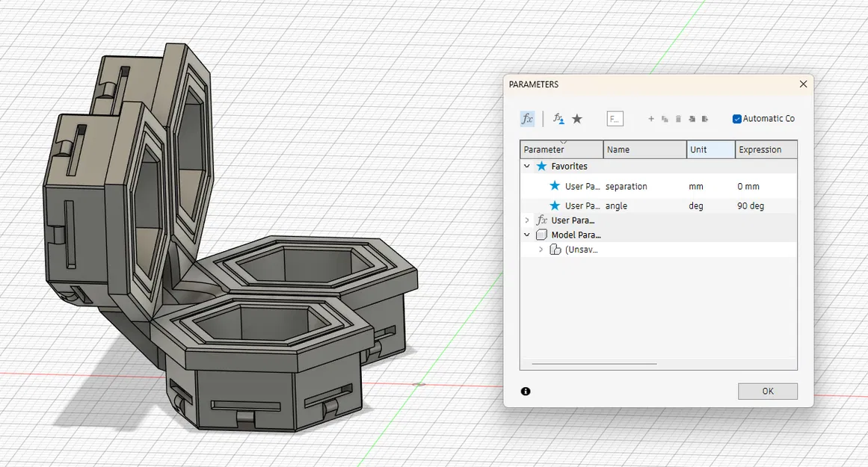Viewport: 868px width, 467px height.
Task: Click the parameter name filter field
Action: click(615, 119)
